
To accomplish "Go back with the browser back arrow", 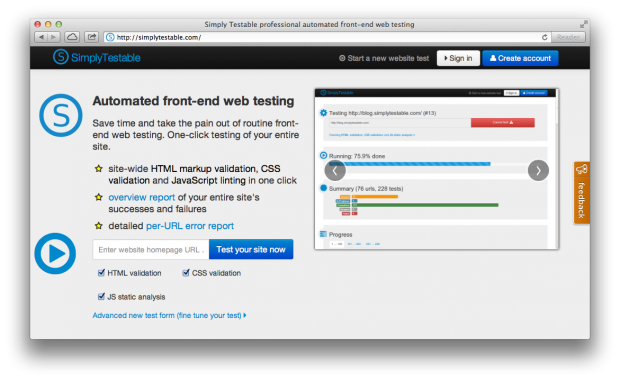I will [41, 37].
